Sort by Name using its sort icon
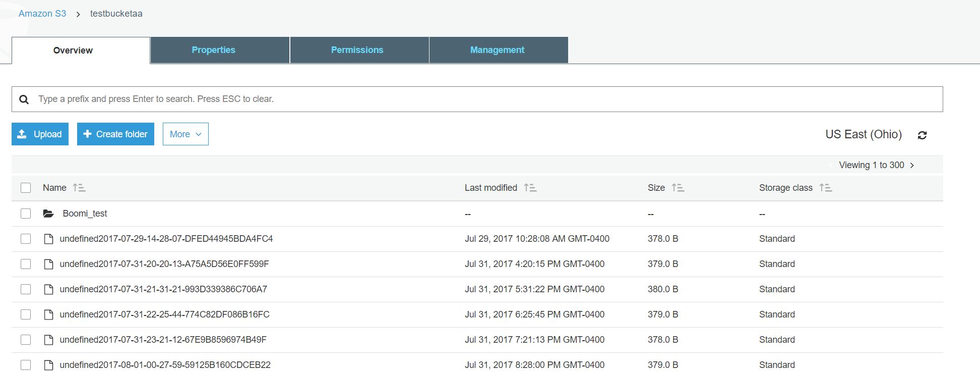 coord(79,188)
